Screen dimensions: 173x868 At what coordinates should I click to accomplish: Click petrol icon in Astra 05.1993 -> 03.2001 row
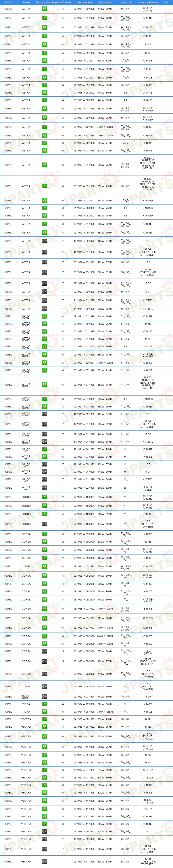pyautogui.click(x=44, y=61)
